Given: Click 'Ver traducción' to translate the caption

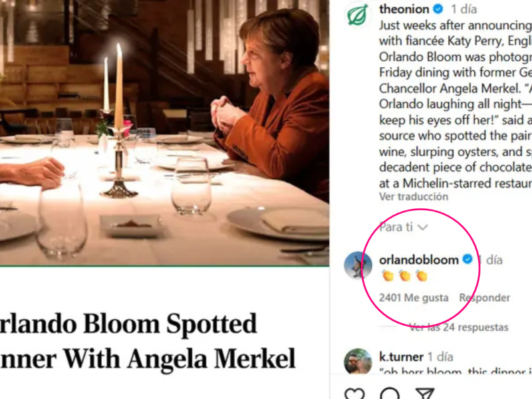Looking at the screenshot, I should click(413, 197).
